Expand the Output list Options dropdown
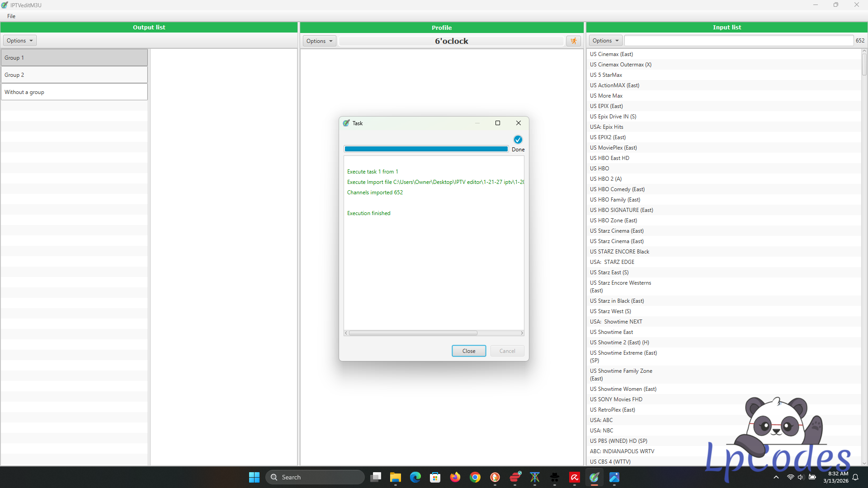The height and width of the screenshot is (488, 868). tap(20, 41)
